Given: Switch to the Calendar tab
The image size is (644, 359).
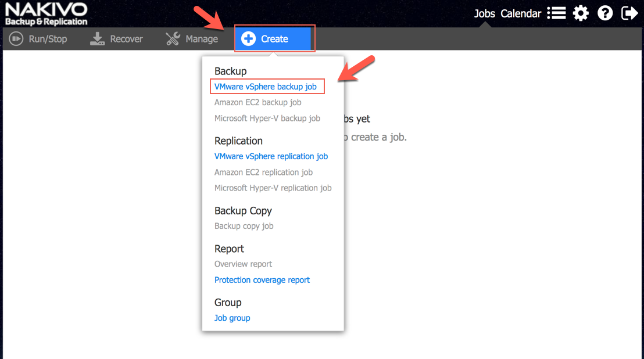Looking at the screenshot, I should coord(521,13).
